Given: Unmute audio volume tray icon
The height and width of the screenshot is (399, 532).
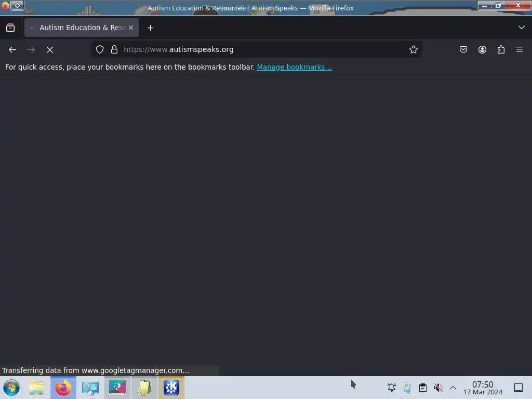Looking at the screenshot, I should [438, 387].
